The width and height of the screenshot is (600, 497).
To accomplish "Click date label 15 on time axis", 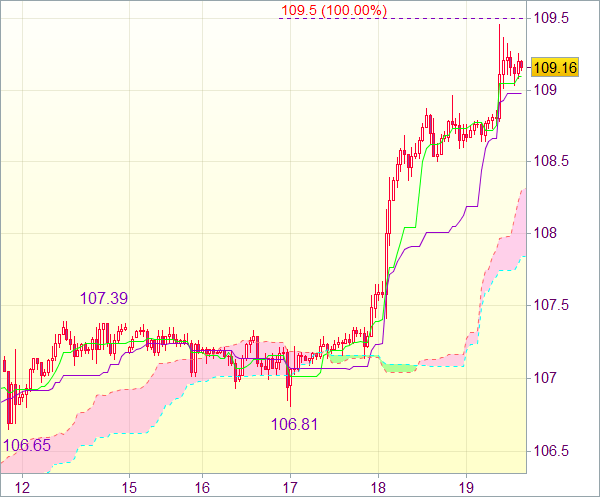I will click(129, 488).
